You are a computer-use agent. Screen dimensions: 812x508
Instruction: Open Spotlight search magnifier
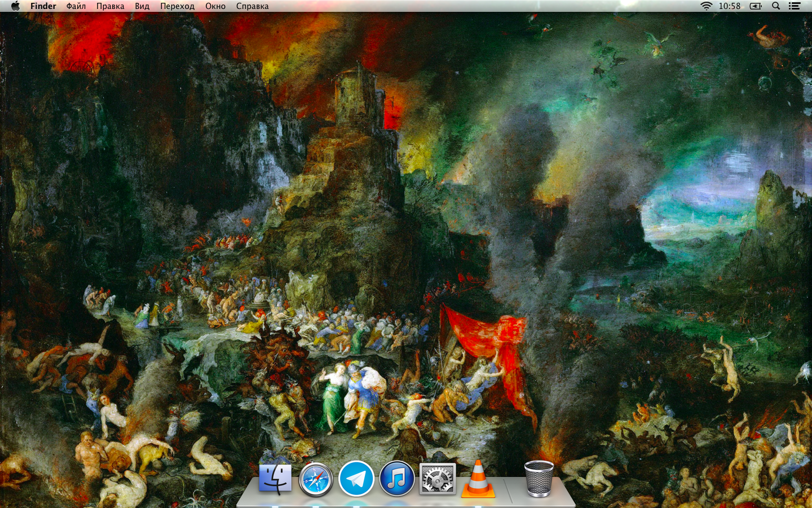point(776,6)
